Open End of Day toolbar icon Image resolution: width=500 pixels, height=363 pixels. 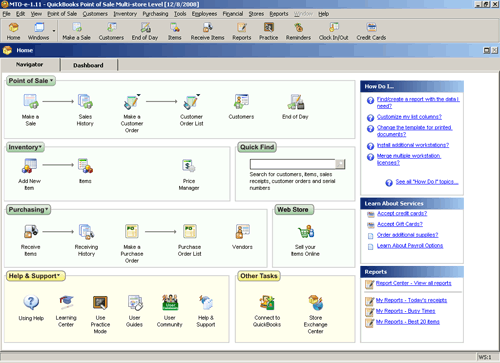point(145,31)
